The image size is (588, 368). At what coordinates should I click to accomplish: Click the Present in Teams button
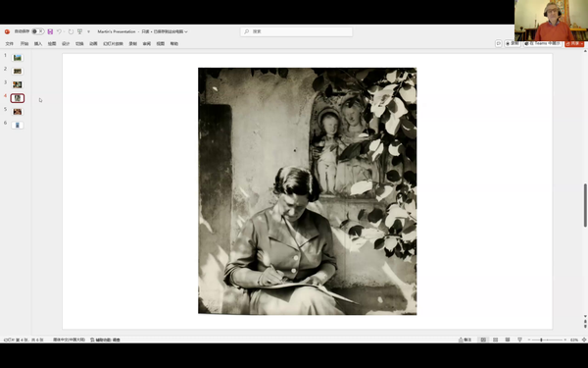pos(543,43)
